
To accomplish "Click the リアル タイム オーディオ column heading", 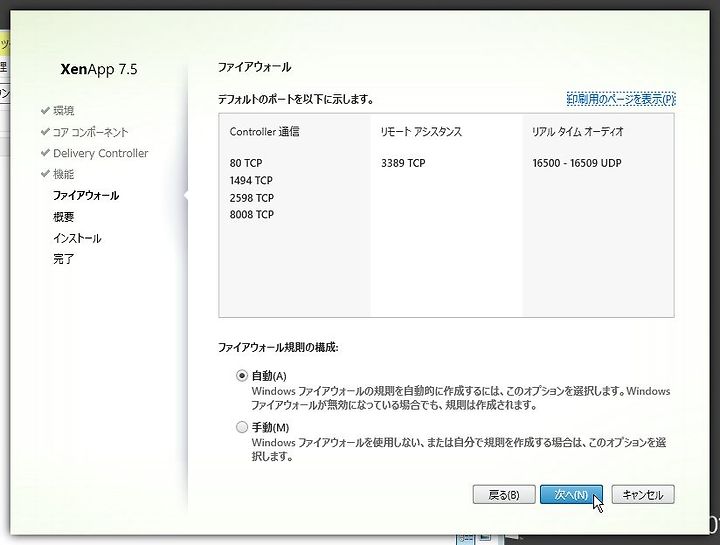I will [578, 132].
